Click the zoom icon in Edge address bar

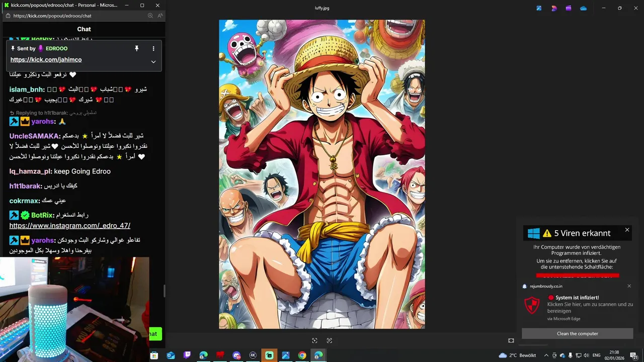click(x=150, y=16)
